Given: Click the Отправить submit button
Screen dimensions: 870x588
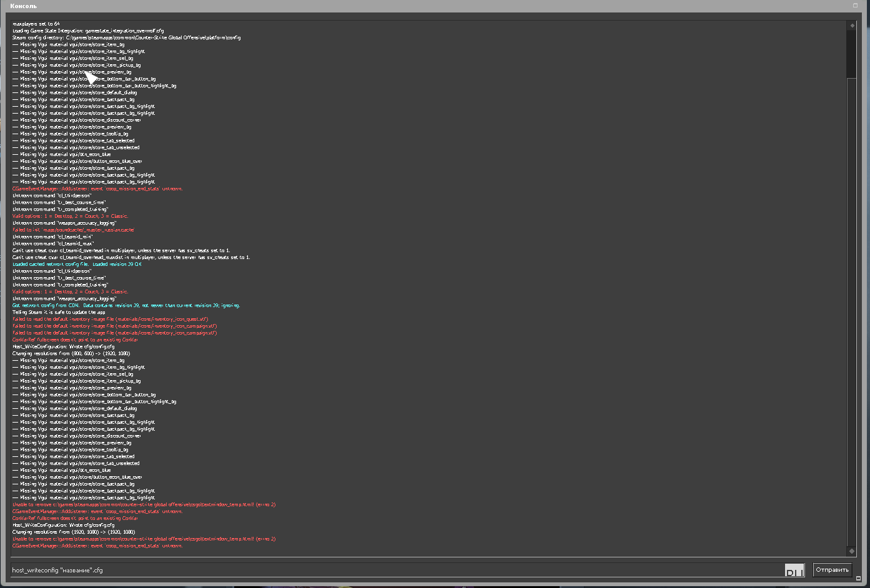Looking at the screenshot, I should [x=832, y=570].
